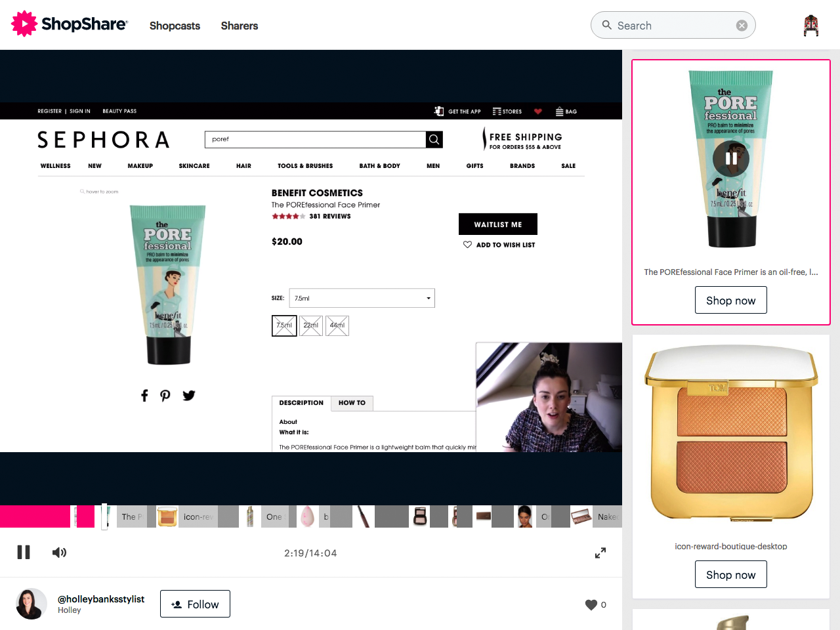Click the 'icon-rev' timeline segment label
Viewport: 840px width, 630px height.
(x=198, y=516)
